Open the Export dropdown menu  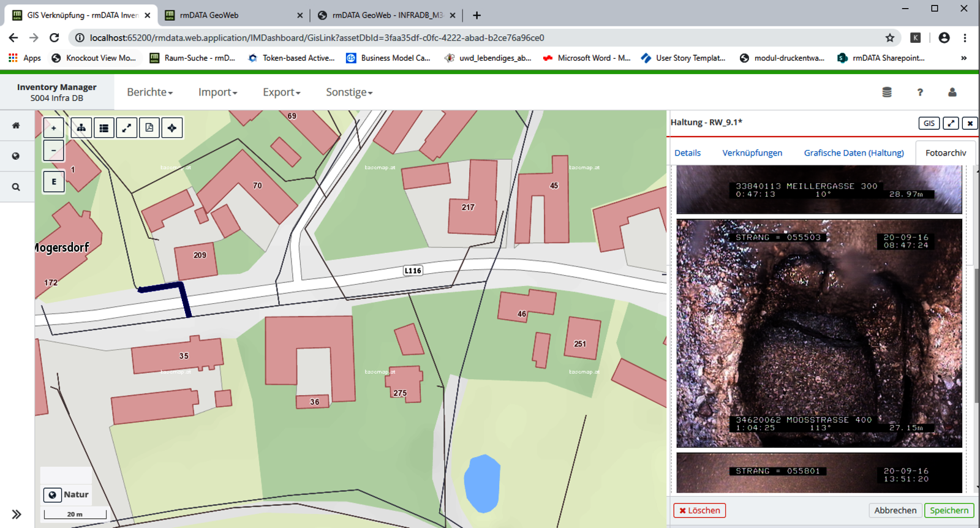[281, 92]
